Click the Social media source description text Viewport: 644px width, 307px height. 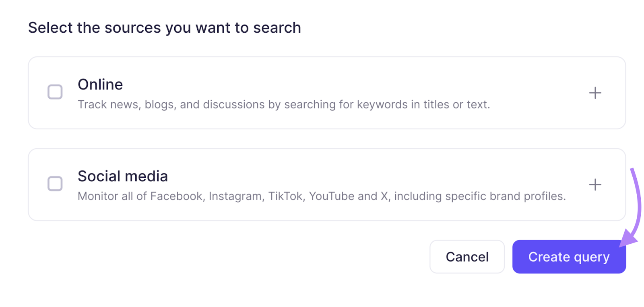coord(322,196)
